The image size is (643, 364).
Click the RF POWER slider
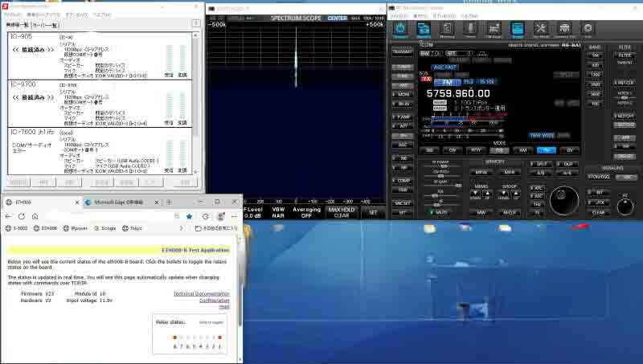pyautogui.click(x=440, y=166)
